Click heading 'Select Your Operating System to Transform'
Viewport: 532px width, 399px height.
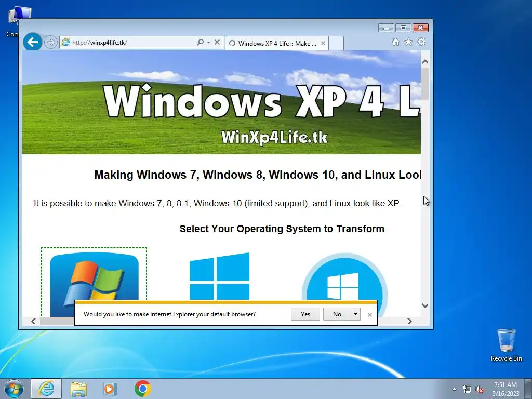(282, 229)
